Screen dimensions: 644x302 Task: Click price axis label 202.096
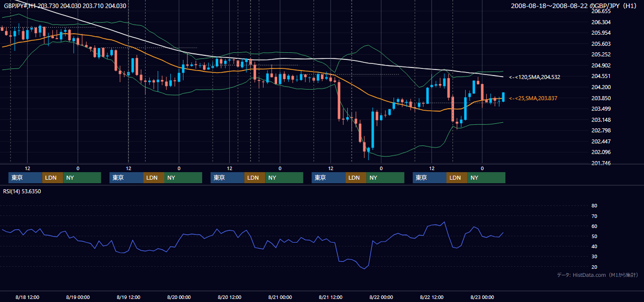pyautogui.click(x=601, y=152)
